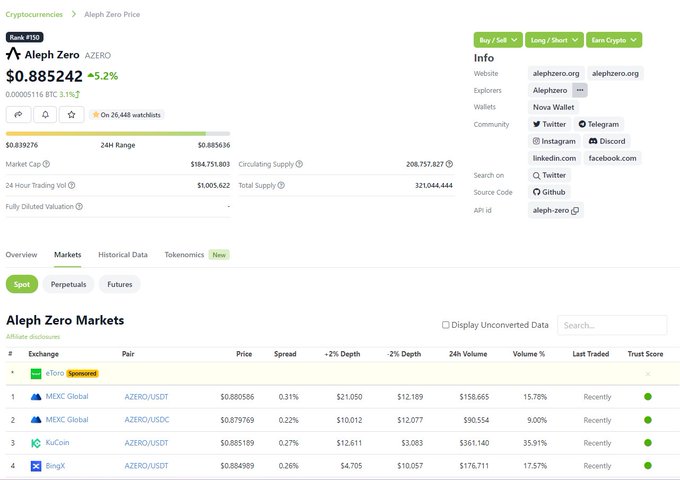The width and height of the screenshot is (680, 480).
Task: Open the Alephzero explorer link
Action: (x=550, y=90)
